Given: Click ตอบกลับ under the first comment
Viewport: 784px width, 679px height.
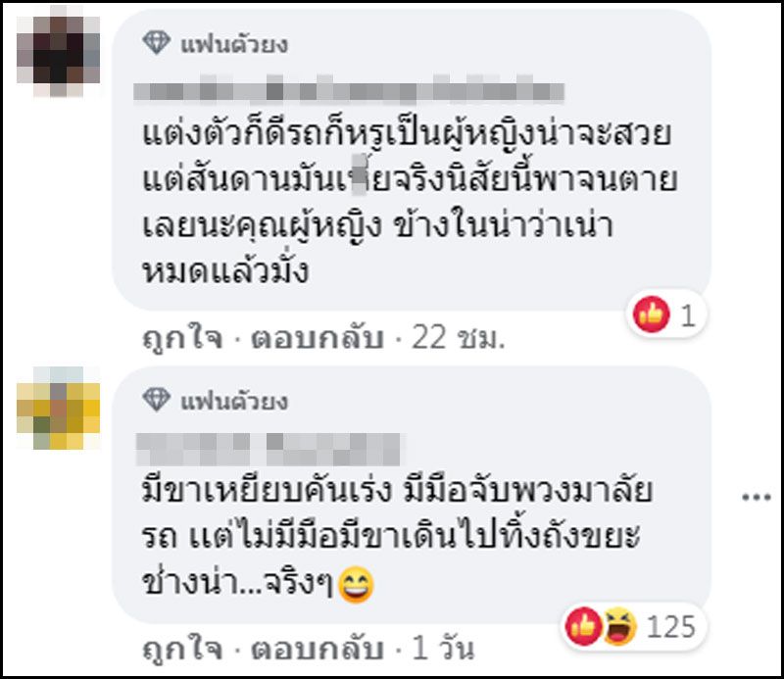Looking at the screenshot, I should [x=317, y=337].
